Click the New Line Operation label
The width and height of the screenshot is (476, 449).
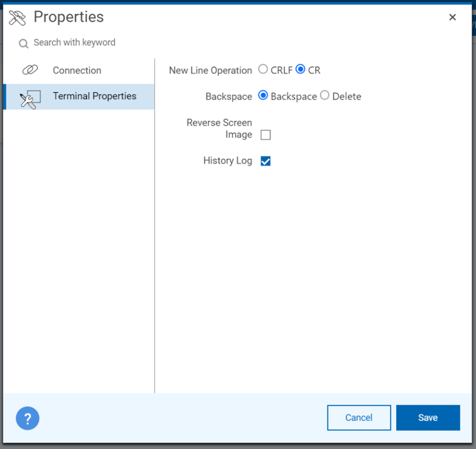click(x=210, y=70)
